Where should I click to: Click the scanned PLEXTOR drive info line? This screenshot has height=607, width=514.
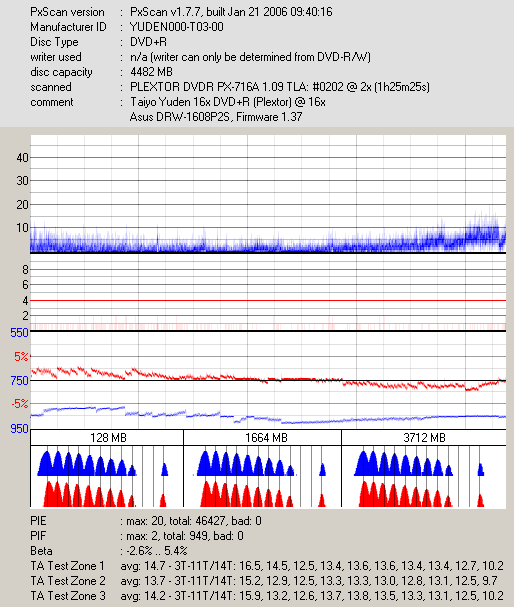click(x=280, y=87)
